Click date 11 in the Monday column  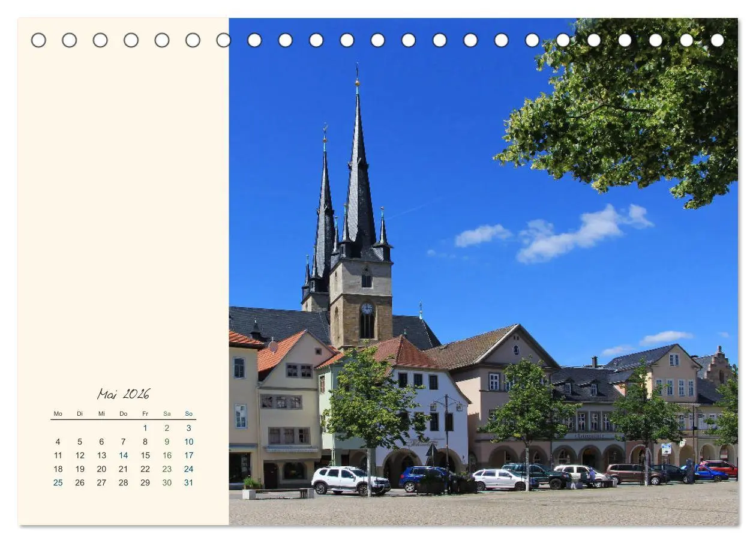[x=58, y=455]
